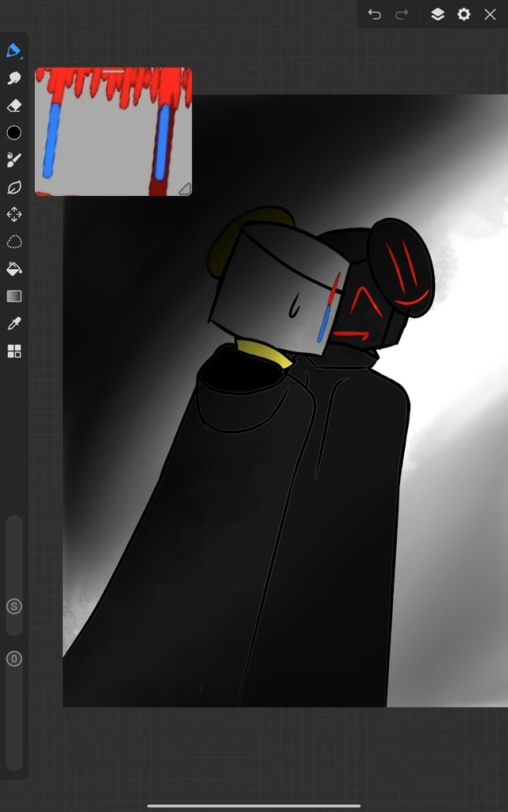Open the four-square grid tools panel

coord(13,351)
